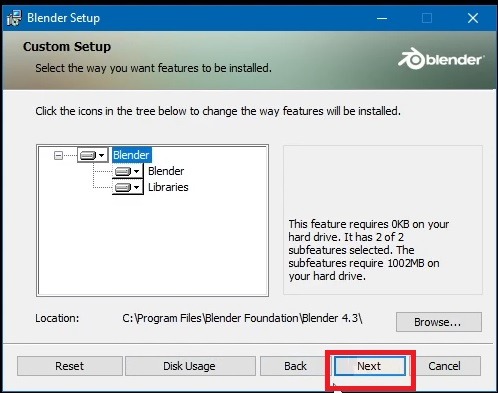Click the install location path text
Screen dimensions: 498x393
pos(242,318)
